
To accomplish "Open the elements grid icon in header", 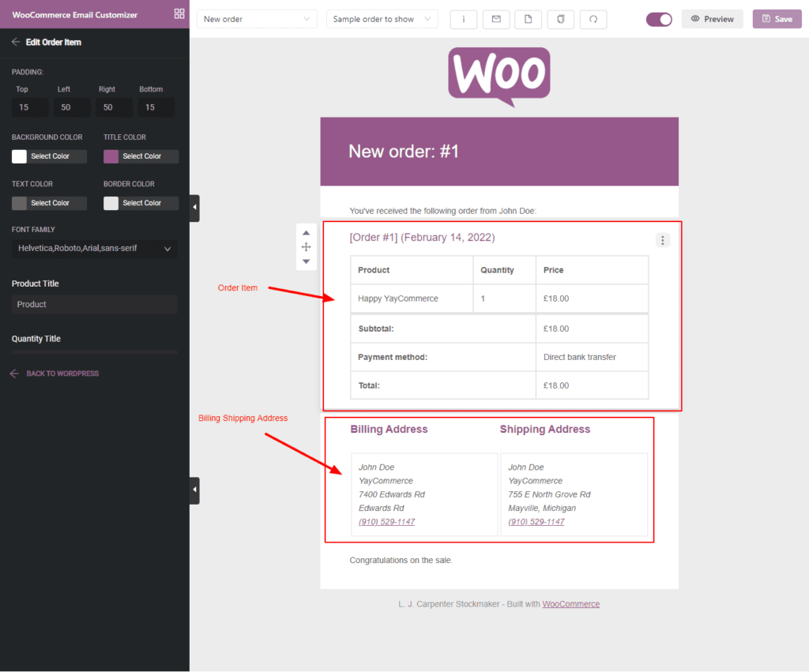I will [179, 14].
